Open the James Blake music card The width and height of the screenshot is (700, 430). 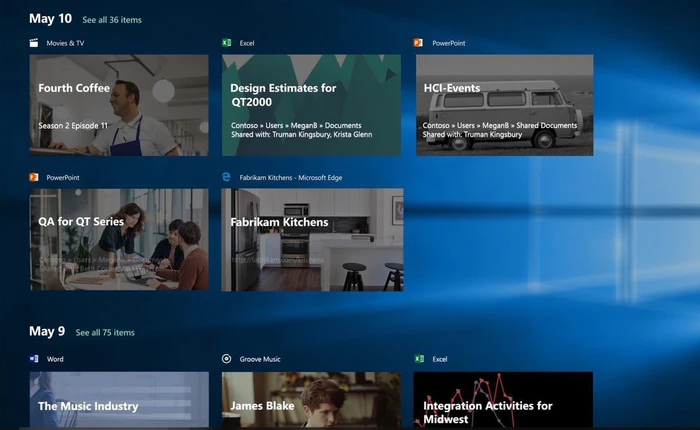point(311,400)
